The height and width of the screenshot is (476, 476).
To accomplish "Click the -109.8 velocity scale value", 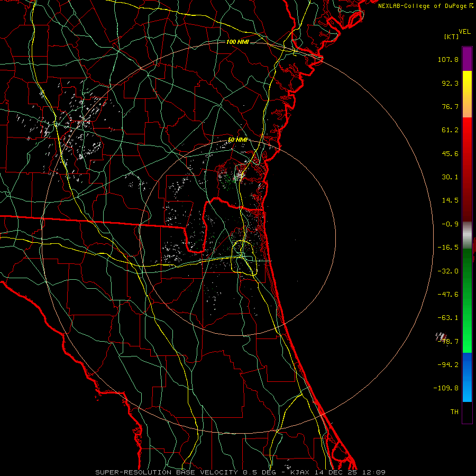I will pos(446,388).
